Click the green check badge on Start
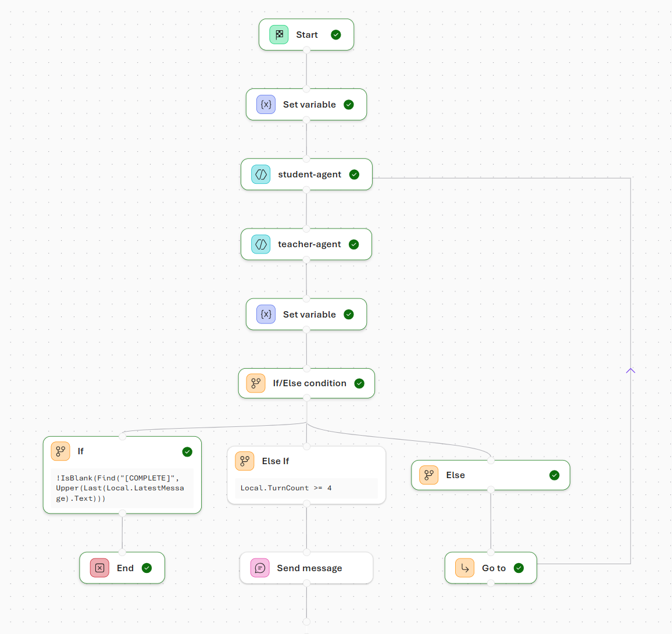The image size is (672, 634). tap(336, 34)
